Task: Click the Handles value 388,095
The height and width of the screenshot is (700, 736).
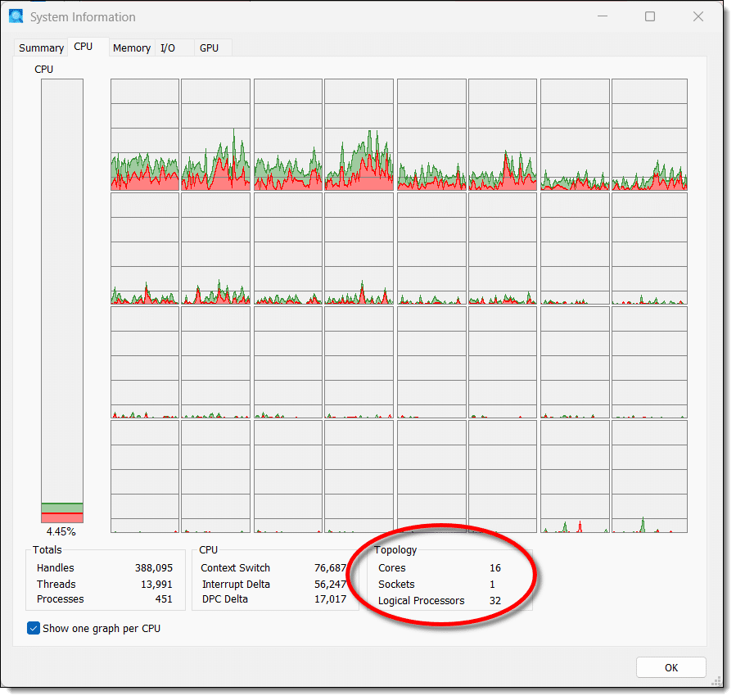Action: pyautogui.click(x=154, y=568)
